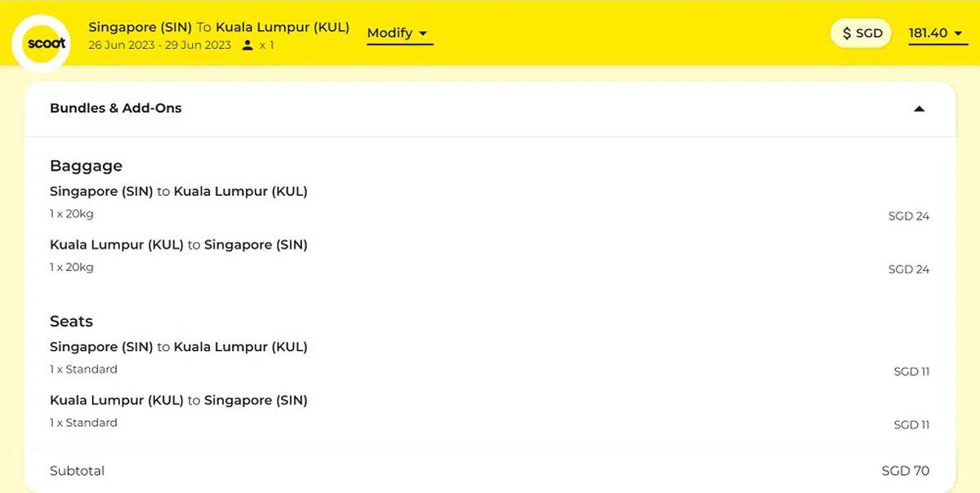Select outbound baggage Singapore to Kuala Lumpur route
This screenshot has width=980, height=493.
click(178, 192)
